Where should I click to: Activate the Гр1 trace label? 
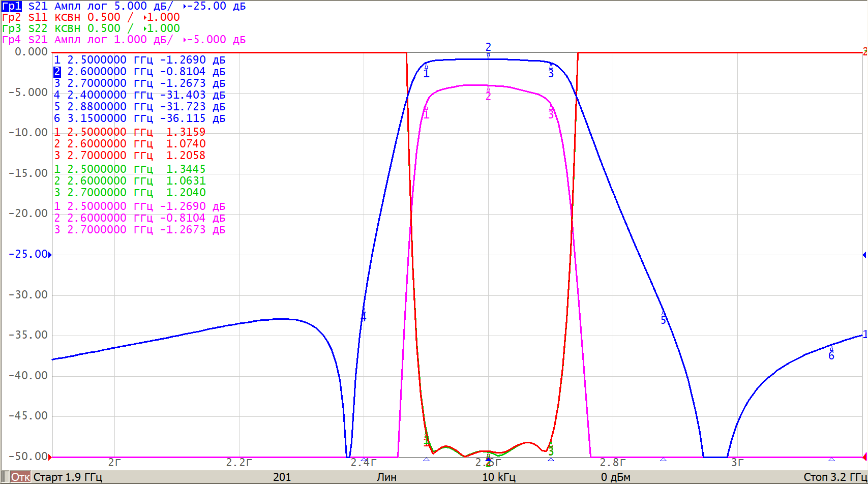click(x=11, y=6)
